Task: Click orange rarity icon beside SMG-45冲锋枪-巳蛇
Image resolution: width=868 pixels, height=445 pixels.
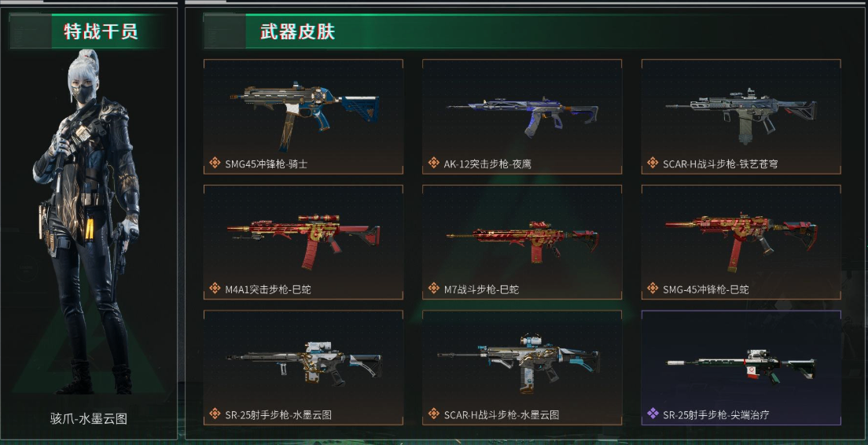Action: 653,288
